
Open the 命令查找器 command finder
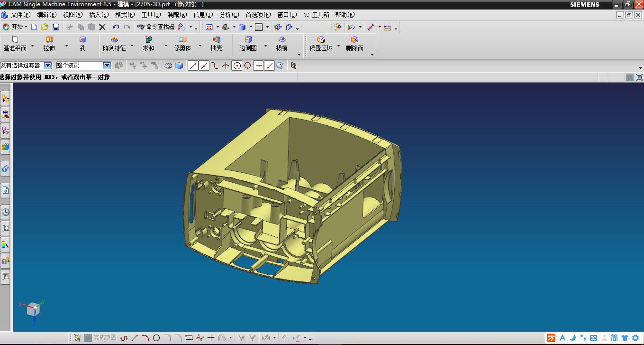pyautogui.click(x=156, y=27)
